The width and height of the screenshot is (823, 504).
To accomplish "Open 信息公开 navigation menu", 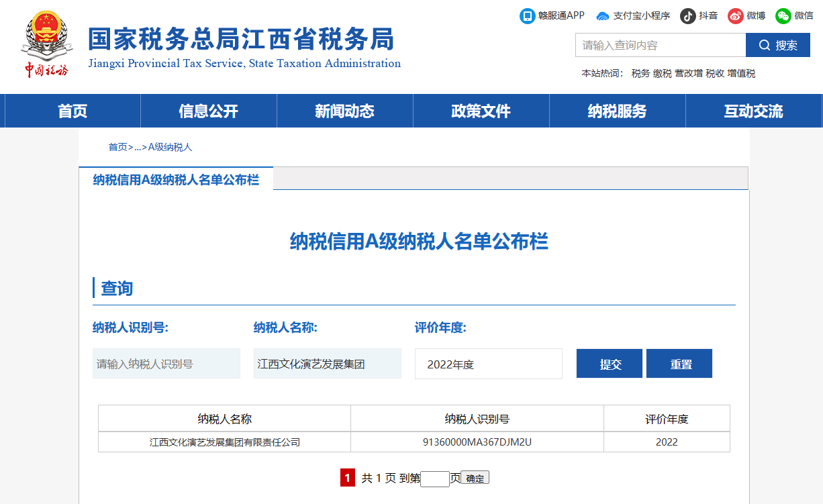I will point(209,111).
